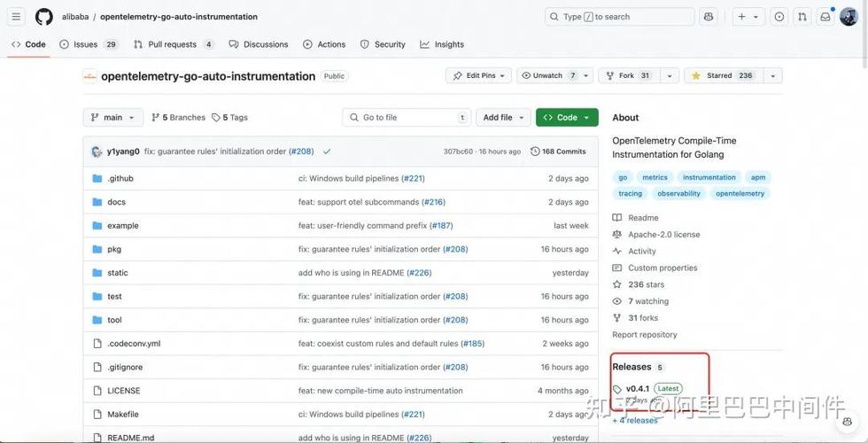Toggle the Starred button
Image resolution: width=868 pixels, height=443 pixels.
coord(725,75)
